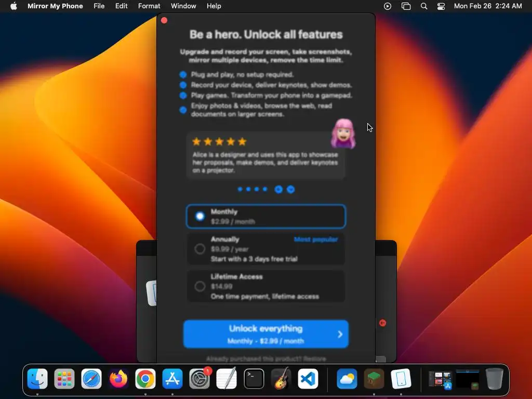This screenshot has height=399, width=532.
Task: Click the fourth testimonial page dot
Action: point(265,189)
